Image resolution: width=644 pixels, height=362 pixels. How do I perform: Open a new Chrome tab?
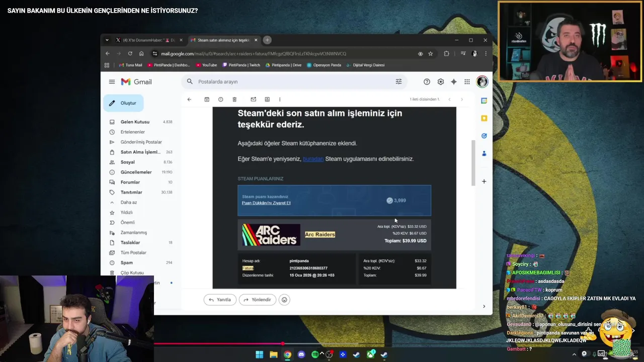[267, 40]
